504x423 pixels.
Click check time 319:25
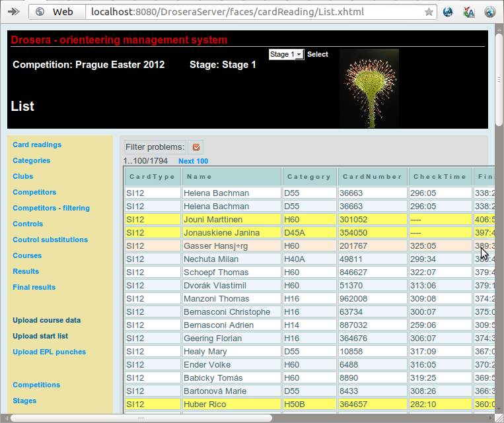click(440, 377)
